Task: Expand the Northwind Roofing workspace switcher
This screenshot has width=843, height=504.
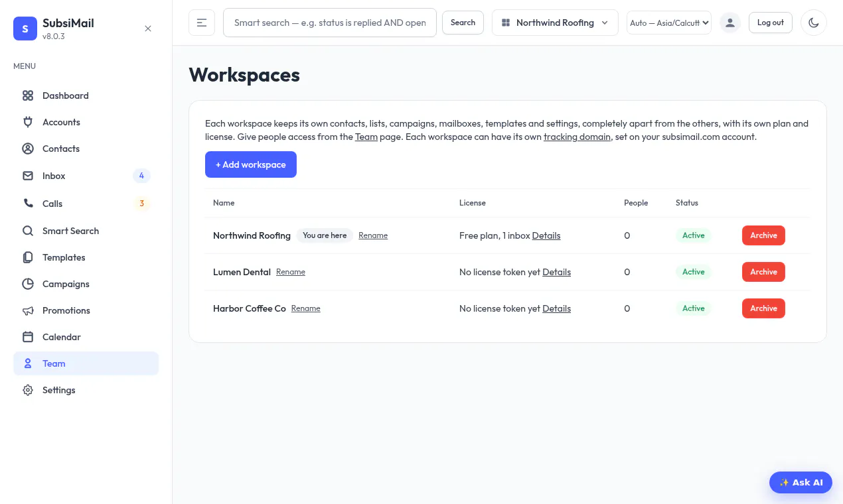Action: point(555,23)
